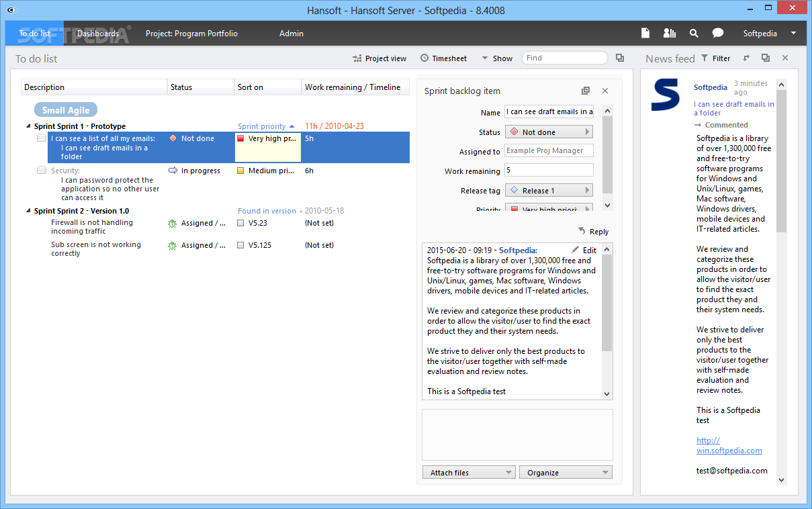Collapse Sprint Sprint 1 - Prototype group
This screenshot has width=812, height=509.
click(28, 126)
